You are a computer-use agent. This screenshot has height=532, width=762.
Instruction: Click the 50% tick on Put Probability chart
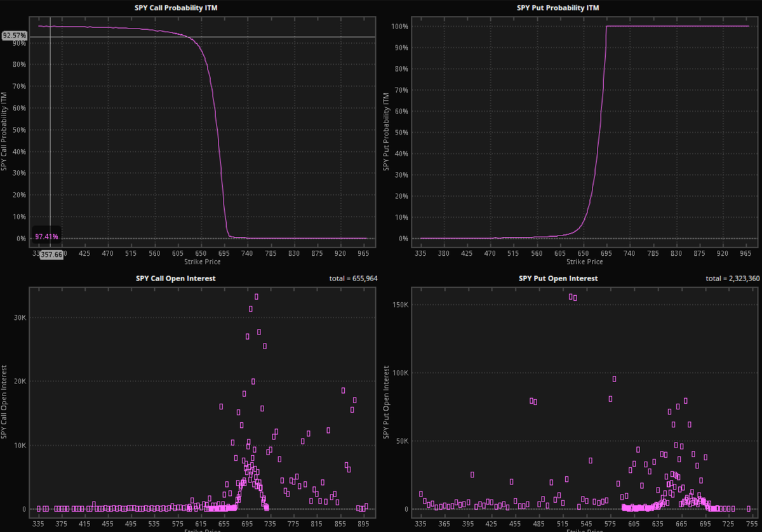point(400,133)
